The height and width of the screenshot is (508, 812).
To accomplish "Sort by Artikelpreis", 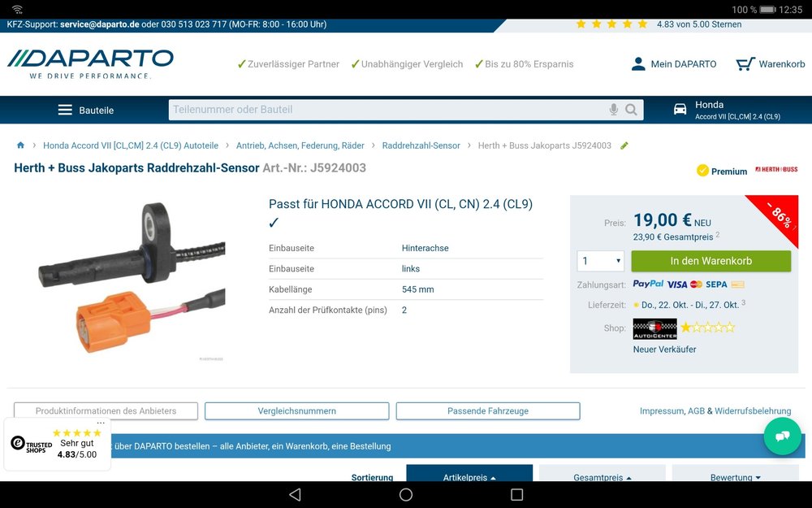I will [x=469, y=477].
